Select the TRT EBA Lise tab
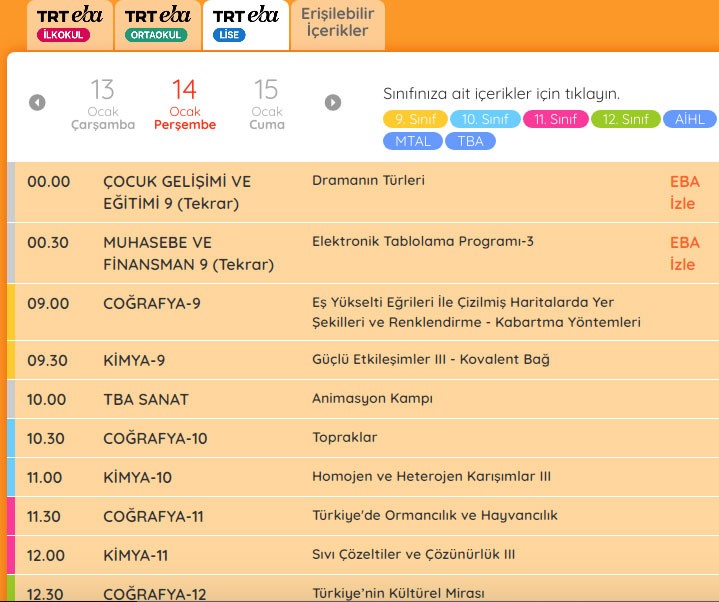This screenshot has width=719, height=602. pyautogui.click(x=245, y=25)
